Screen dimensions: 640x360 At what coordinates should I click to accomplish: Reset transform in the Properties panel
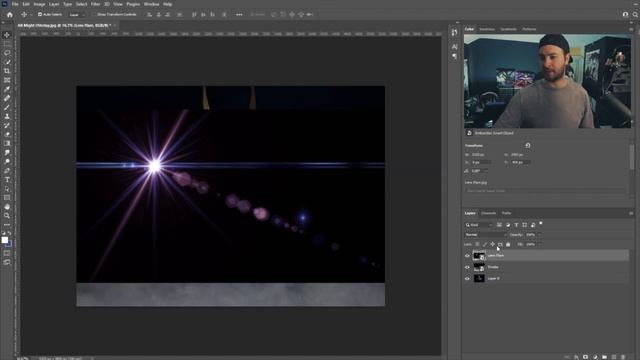(527, 145)
